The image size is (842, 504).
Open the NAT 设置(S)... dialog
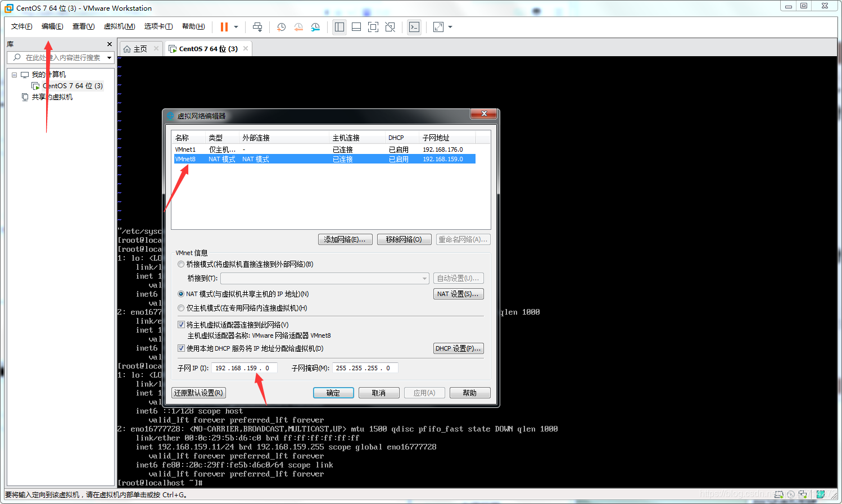pos(458,294)
